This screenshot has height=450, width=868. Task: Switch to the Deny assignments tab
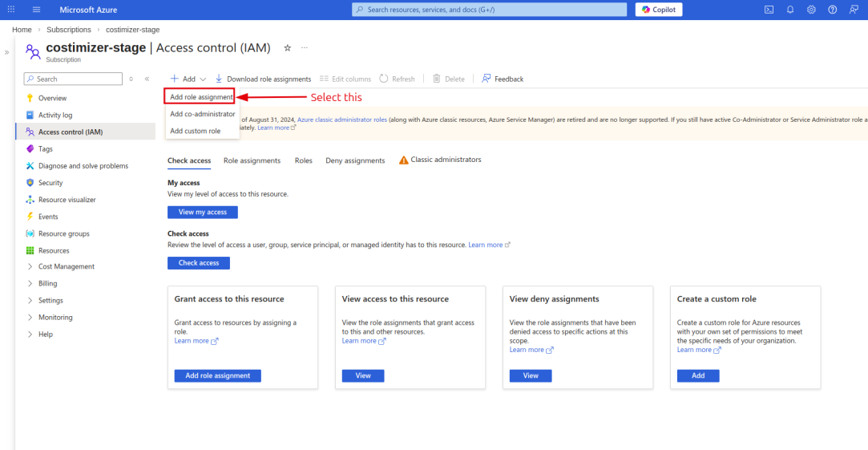pos(355,160)
